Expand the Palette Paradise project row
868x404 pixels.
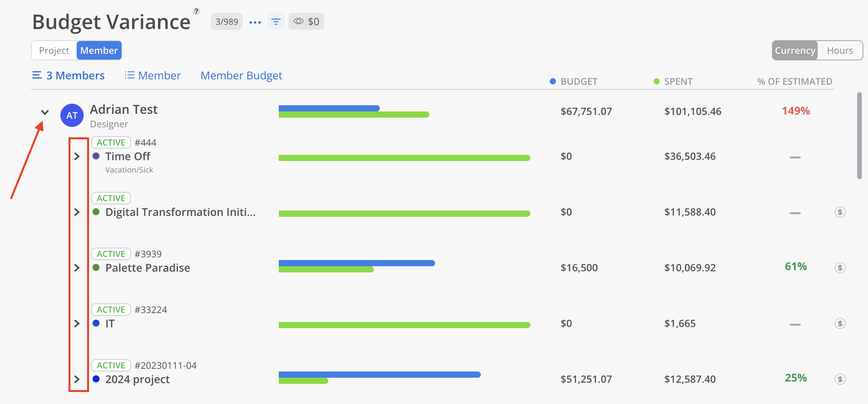point(77,268)
